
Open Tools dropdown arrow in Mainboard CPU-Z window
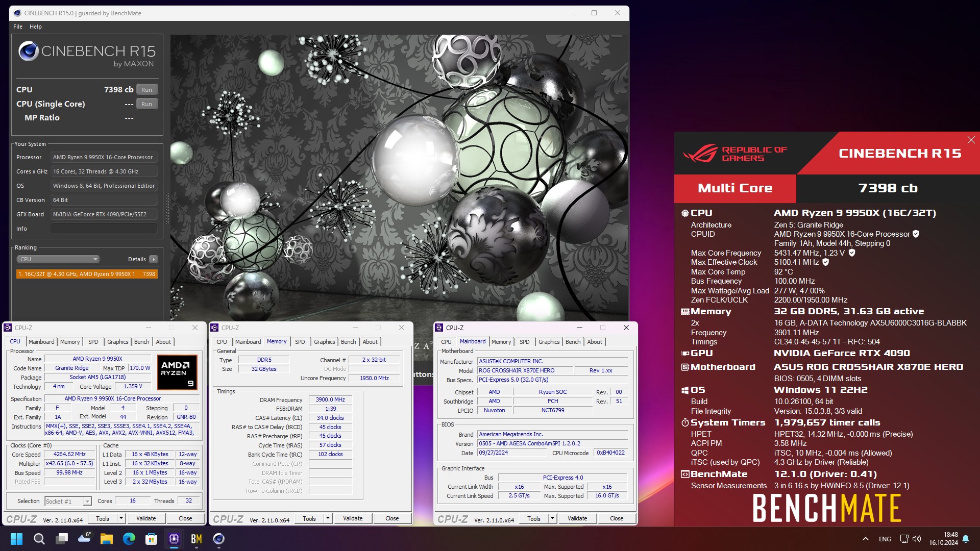pyautogui.click(x=552, y=518)
